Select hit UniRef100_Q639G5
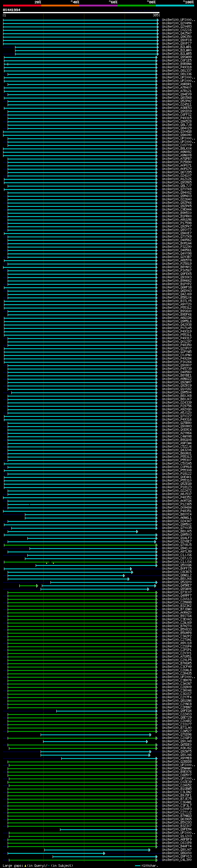This screenshot has height=868, width=197. (177, 819)
